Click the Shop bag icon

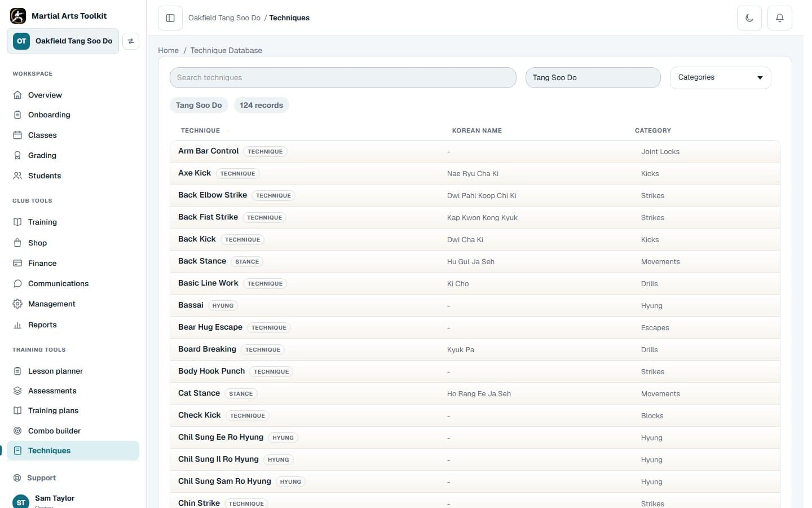point(17,243)
